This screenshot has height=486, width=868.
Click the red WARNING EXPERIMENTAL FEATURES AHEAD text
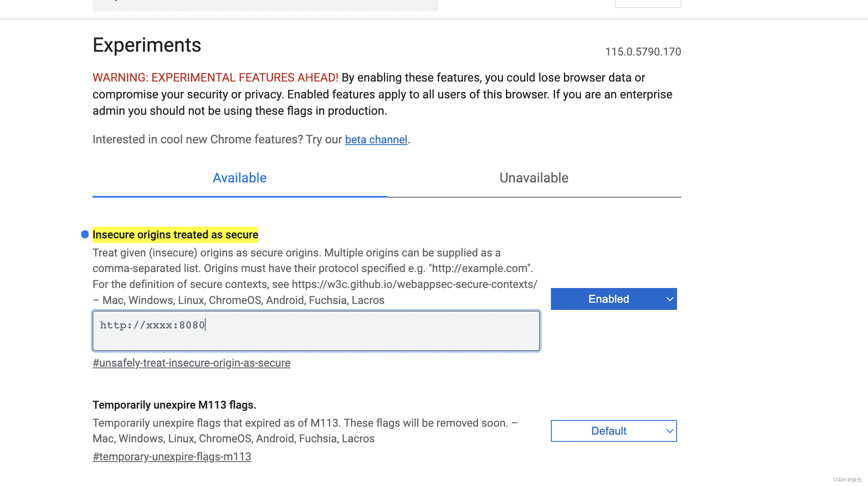click(x=215, y=78)
